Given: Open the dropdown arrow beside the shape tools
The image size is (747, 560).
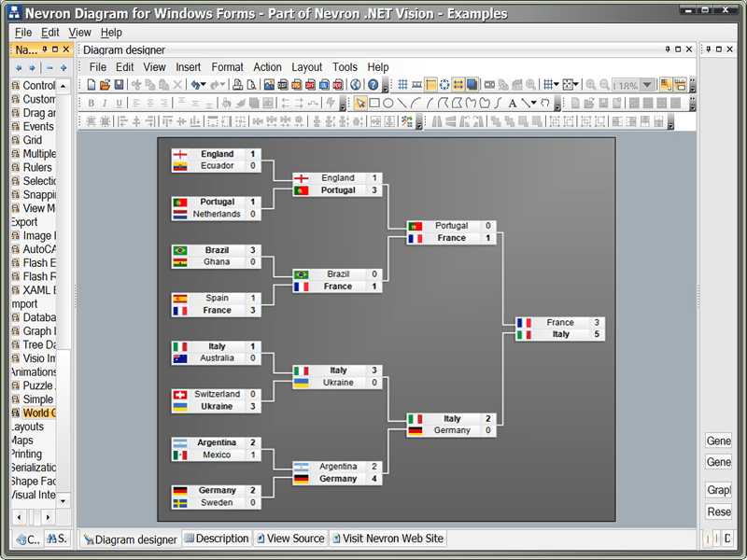Looking at the screenshot, I should 533,101.
